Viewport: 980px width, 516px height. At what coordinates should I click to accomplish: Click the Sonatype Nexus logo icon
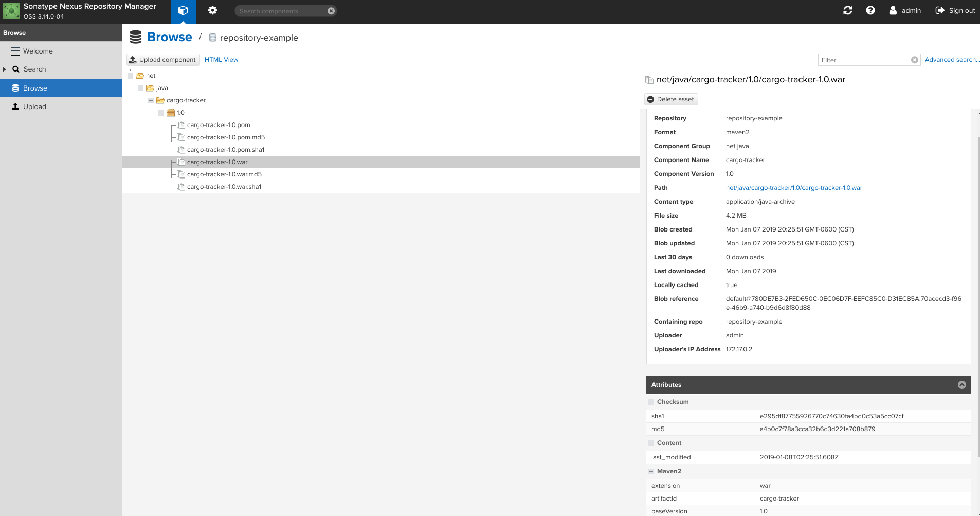[x=11, y=11]
